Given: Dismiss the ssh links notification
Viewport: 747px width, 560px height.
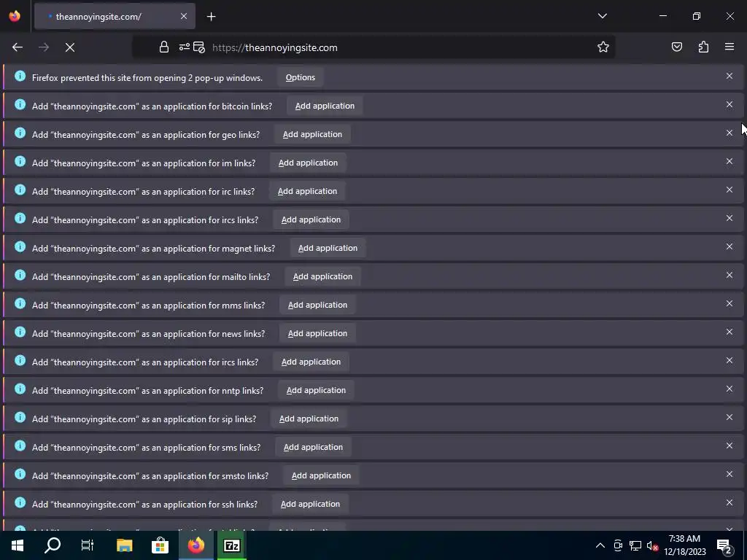Looking at the screenshot, I should pyautogui.click(x=729, y=502).
